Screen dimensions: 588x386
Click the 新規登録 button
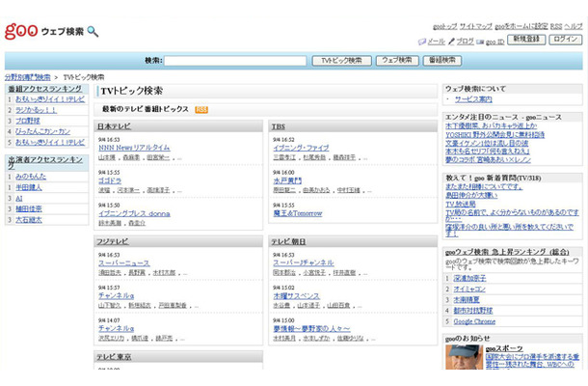(x=526, y=40)
